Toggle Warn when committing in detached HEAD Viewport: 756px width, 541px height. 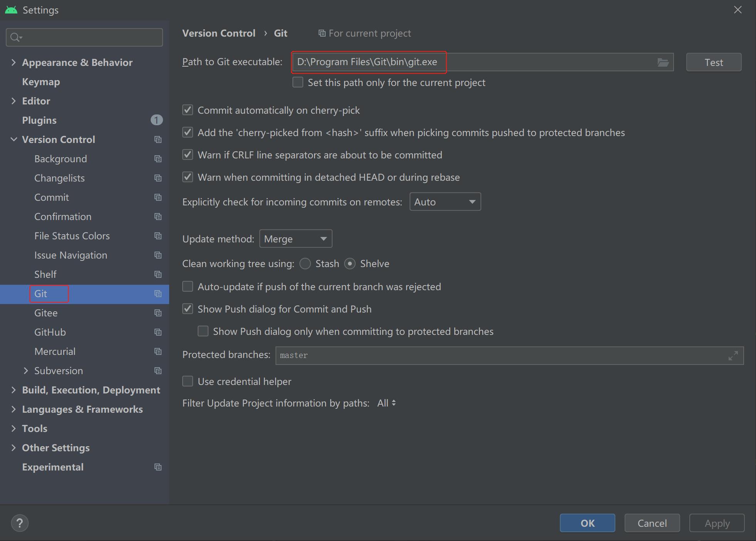pyautogui.click(x=188, y=177)
